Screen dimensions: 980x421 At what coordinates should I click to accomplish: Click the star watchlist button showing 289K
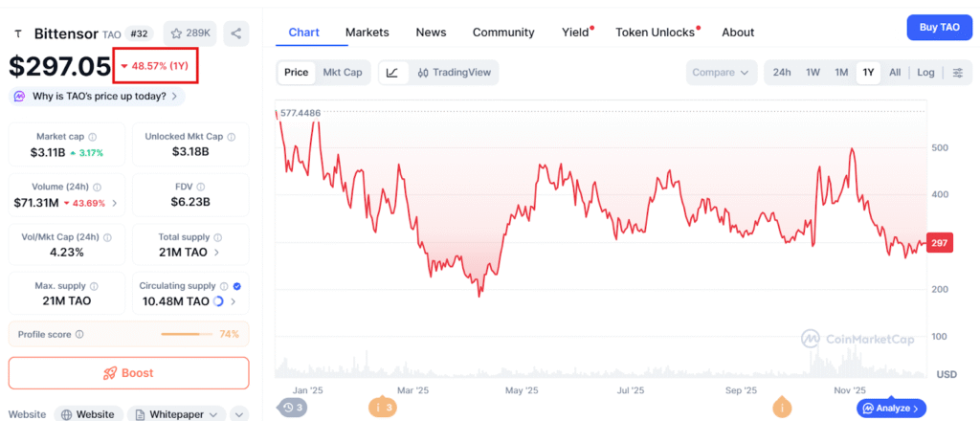[189, 33]
